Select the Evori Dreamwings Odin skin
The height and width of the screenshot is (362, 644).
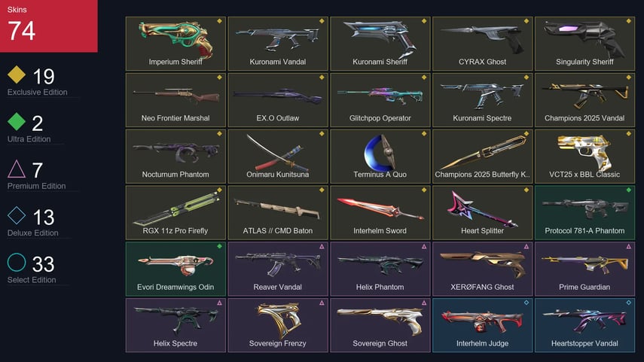click(x=175, y=269)
